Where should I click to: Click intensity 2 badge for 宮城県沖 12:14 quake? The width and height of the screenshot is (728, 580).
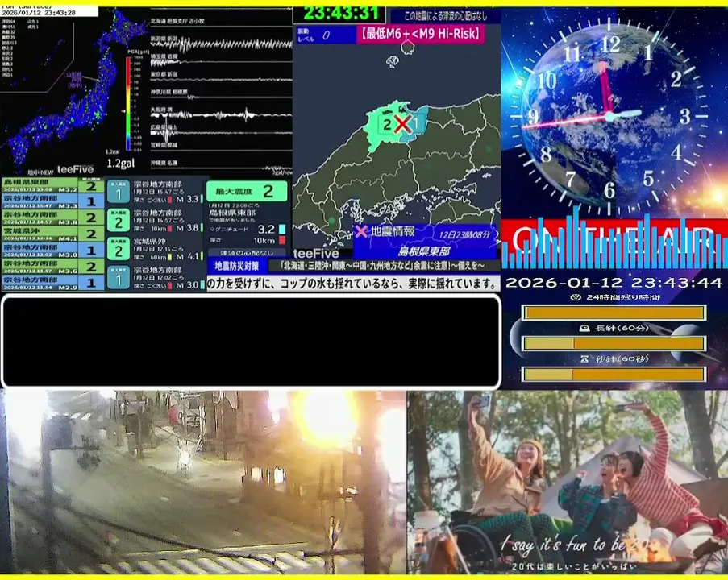click(119, 249)
